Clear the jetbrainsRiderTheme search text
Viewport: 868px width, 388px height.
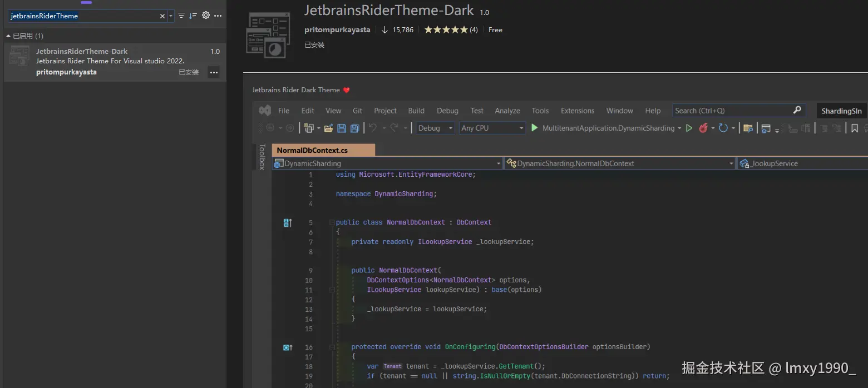(162, 16)
